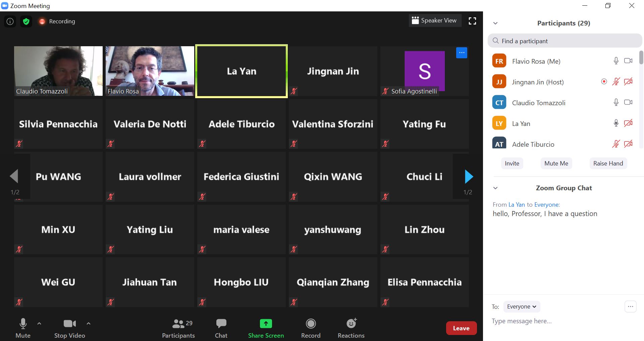This screenshot has height=341, width=644.
Task: Click the green Share Screen icon
Action: (x=266, y=324)
